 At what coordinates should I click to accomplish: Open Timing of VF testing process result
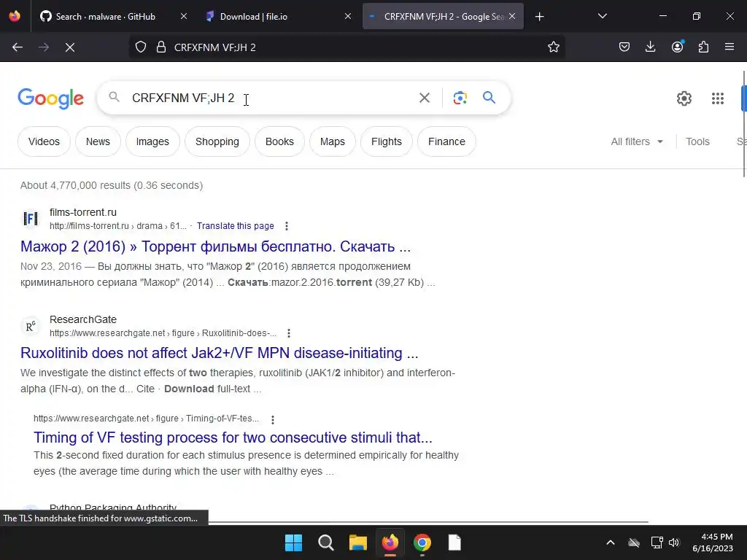coord(233,437)
